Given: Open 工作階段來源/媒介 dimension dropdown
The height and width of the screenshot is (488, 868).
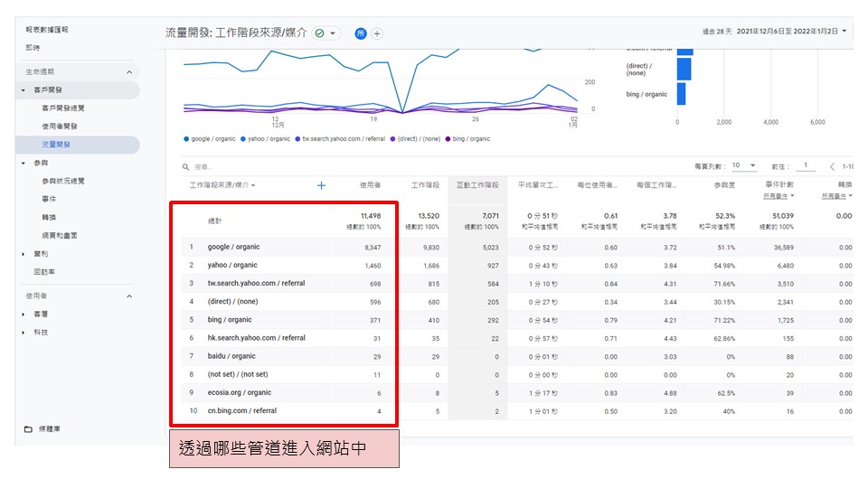Looking at the screenshot, I should tap(222, 185).
